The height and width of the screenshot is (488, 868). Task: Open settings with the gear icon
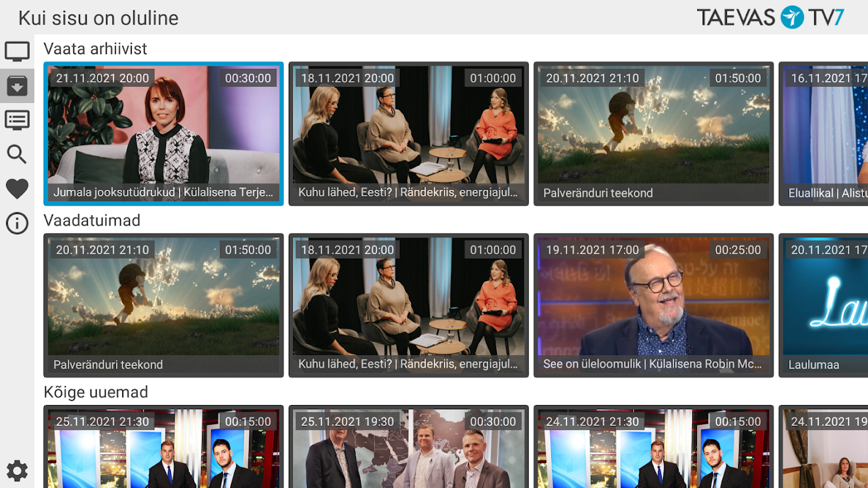tap(17, 470)
